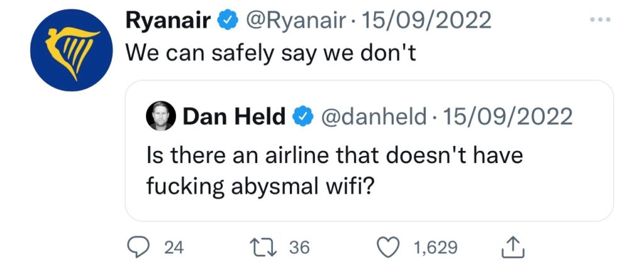The height and width of the screenshot is (277, 644).
Task: Like the tweet with the heart icon
Action: coord(390,247)
